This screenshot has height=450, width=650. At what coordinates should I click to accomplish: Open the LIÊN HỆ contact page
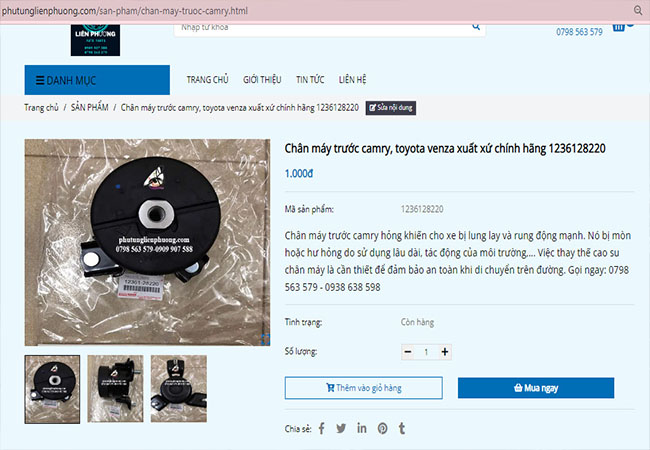pos(353,80)
